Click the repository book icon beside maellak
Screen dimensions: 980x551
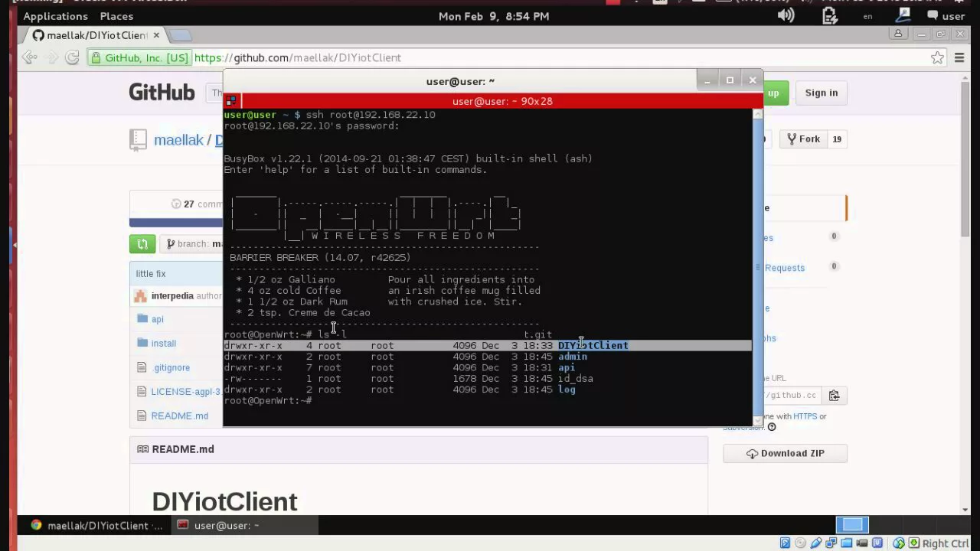[138, 139]
